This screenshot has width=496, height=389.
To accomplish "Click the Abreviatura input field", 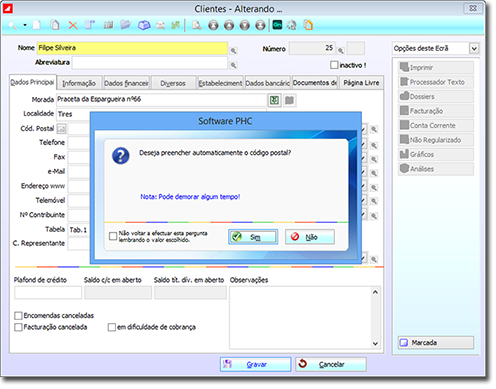I will 150,63.
